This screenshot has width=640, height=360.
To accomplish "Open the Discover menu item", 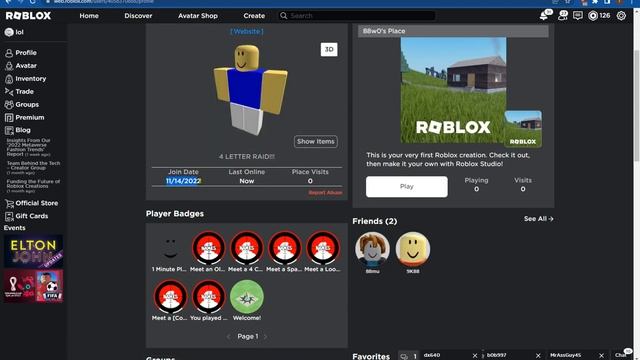I will 138,16.
